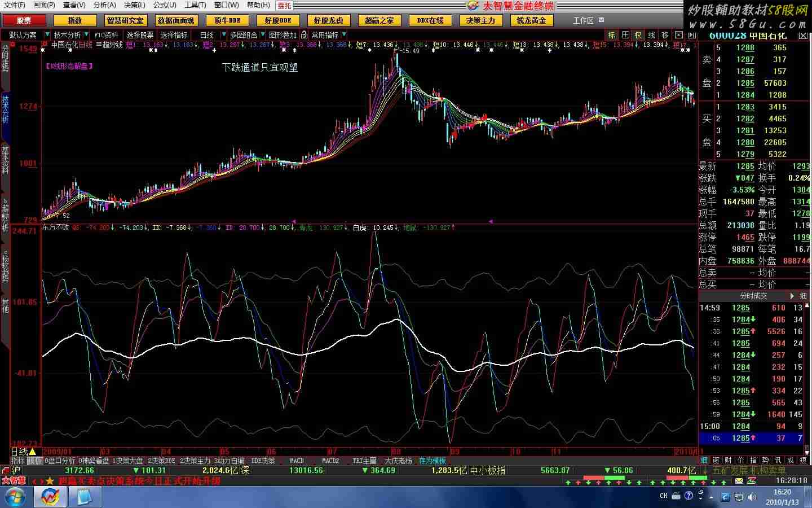Click the lock icon beside 图形叠加
The height and width of the screenshot is (508, 812).
(303, 35)
